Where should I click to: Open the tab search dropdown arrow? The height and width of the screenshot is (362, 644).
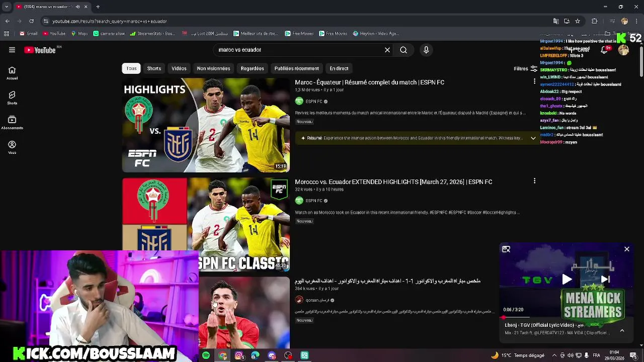tap(7, 7)
